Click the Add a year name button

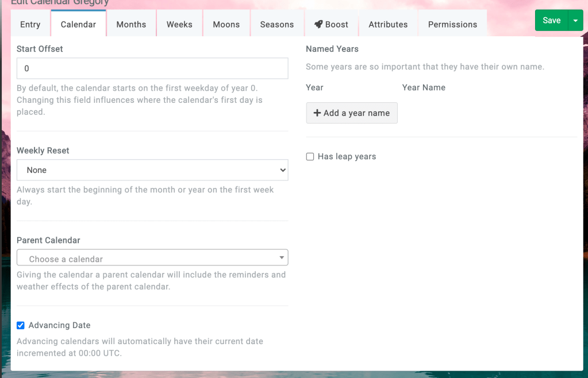tap(352, 113)
